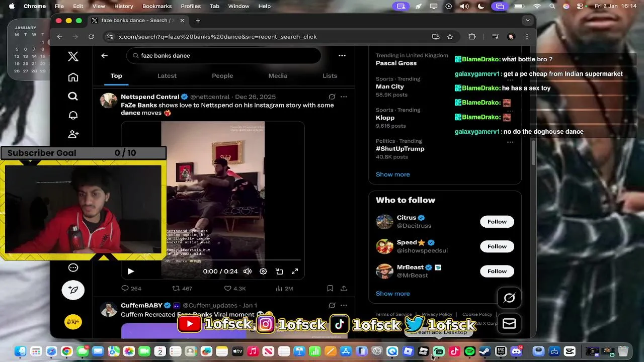This screenshot has height=362, width=644.
Task: View site information in address bar
Action: 110,37
